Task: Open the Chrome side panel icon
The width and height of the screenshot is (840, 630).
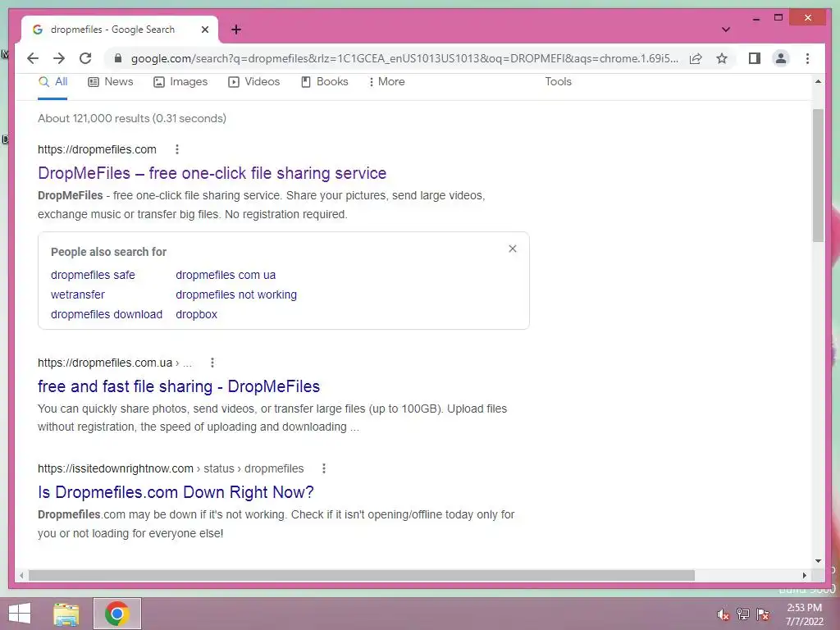Action: 755,58
